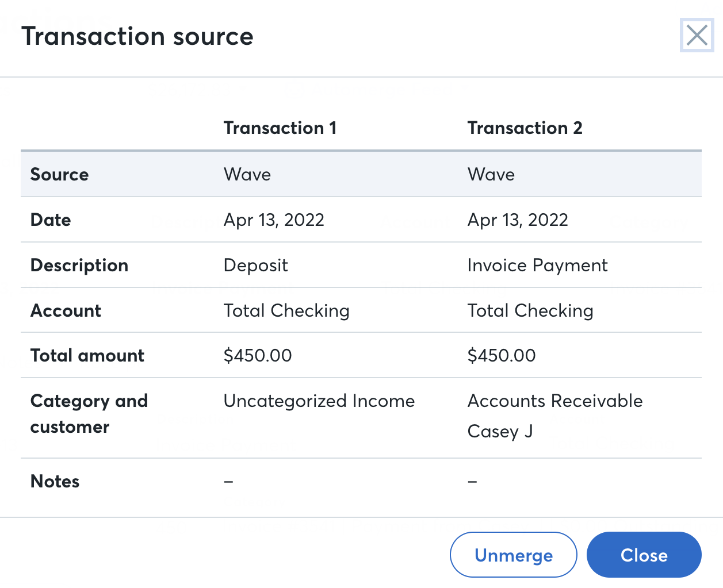
Task: Select Total Checking account under Transaction 1
Action: pos(286,310)
